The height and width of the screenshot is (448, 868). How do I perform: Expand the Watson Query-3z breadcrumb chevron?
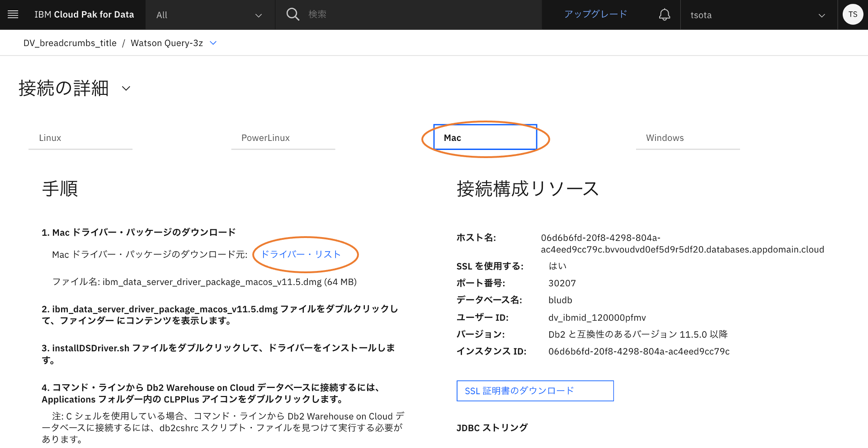point(213,43)
